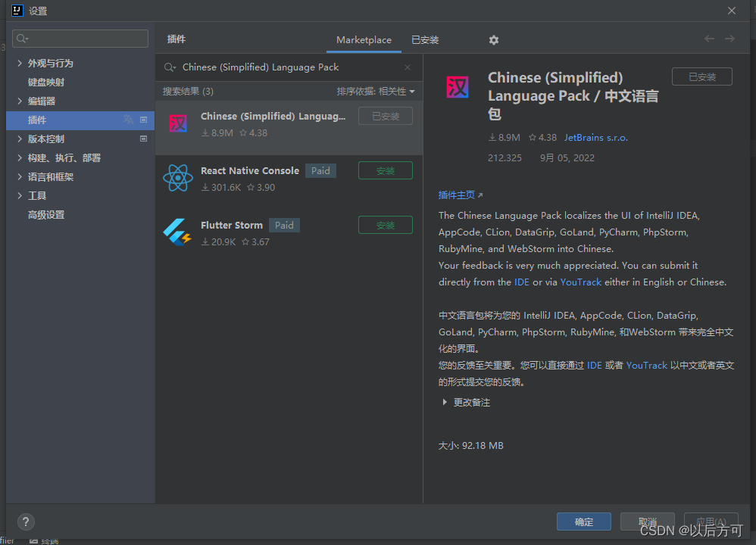
Task: Click the 应用(A) button
Action: click(711, 522)
